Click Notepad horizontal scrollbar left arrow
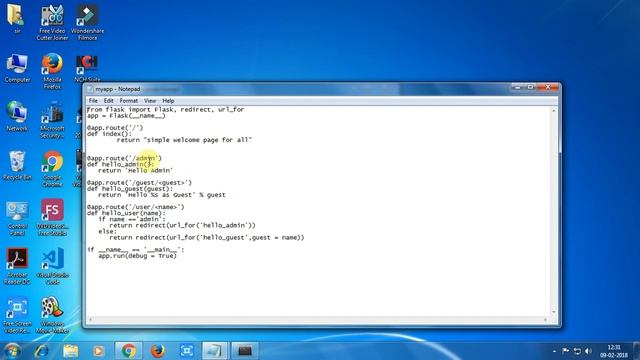This screenshot has width=640, height=360. pos(90,320)
